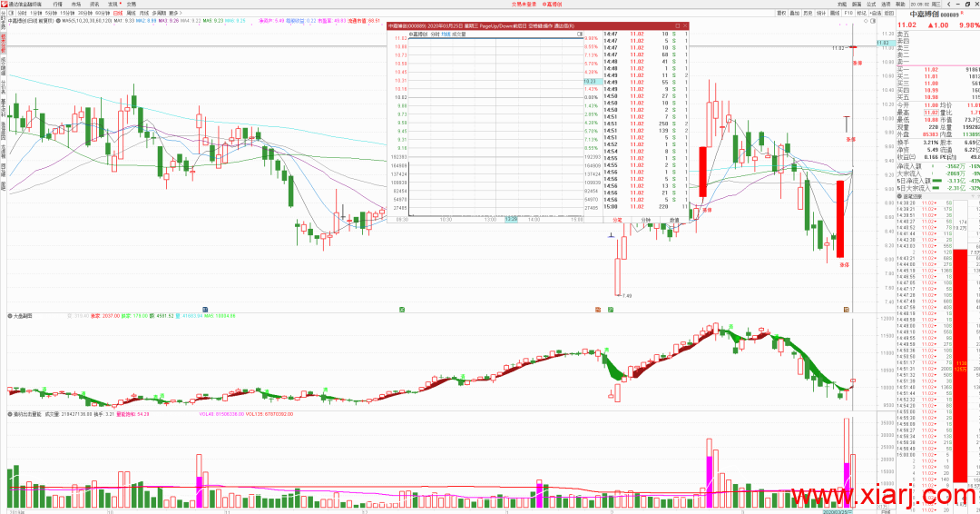Screen dimensions: 980x514
Task: Click the back arrow icon in title bar
Action: point(948,5)
